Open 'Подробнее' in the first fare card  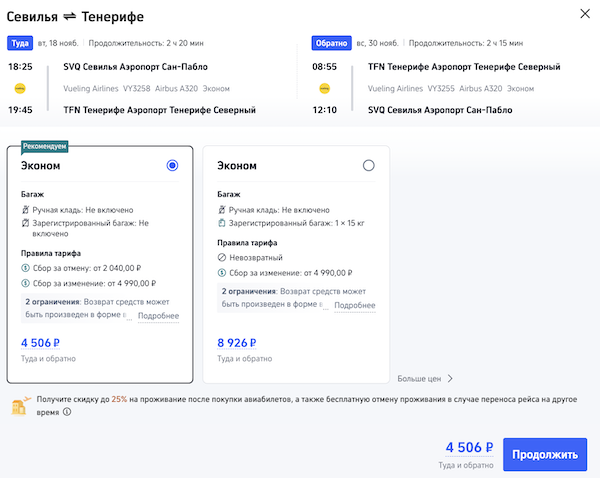158,317
